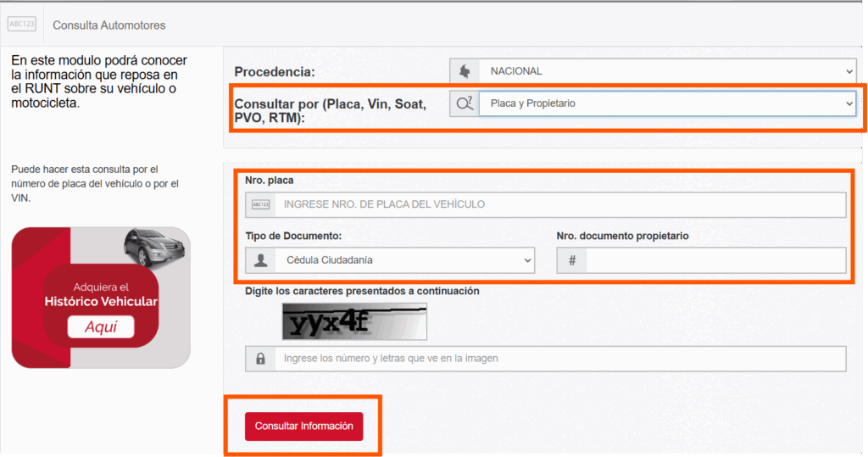Click the Tipo de Documento label
Image resolution: width=868 pixels, height=457 pixels.
[293, 236]
